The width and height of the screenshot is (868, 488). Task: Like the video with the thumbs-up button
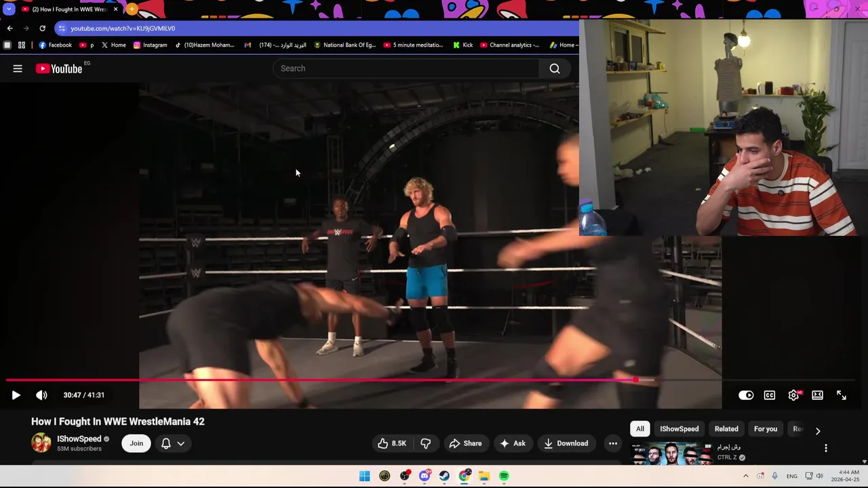coord(391,443)
